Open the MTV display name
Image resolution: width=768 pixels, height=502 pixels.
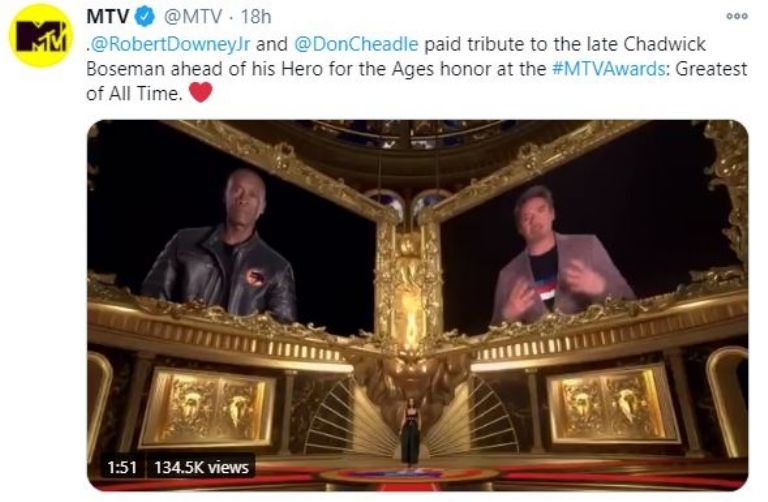pyautogui.click(x=108, y=17)
